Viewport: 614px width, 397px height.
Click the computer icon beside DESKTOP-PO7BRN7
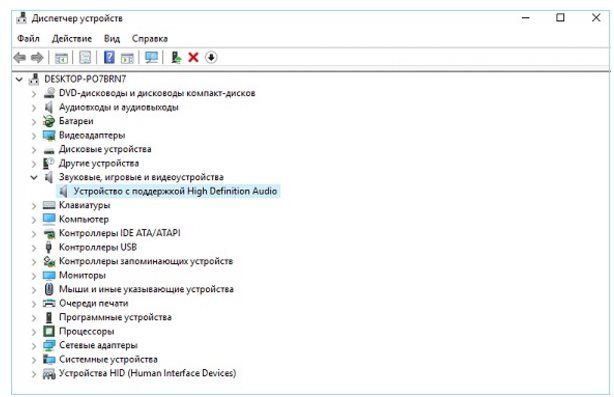tap(34, 79)
